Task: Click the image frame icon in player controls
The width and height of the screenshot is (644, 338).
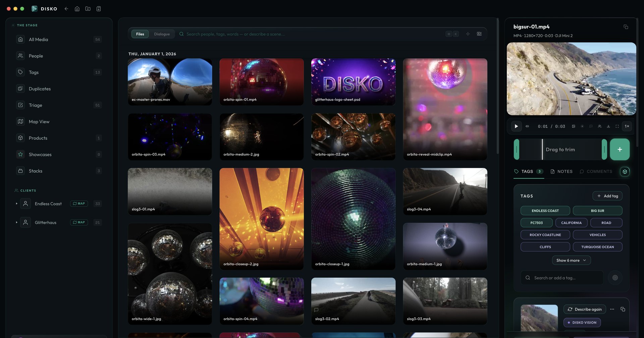Action: (574, 126)
